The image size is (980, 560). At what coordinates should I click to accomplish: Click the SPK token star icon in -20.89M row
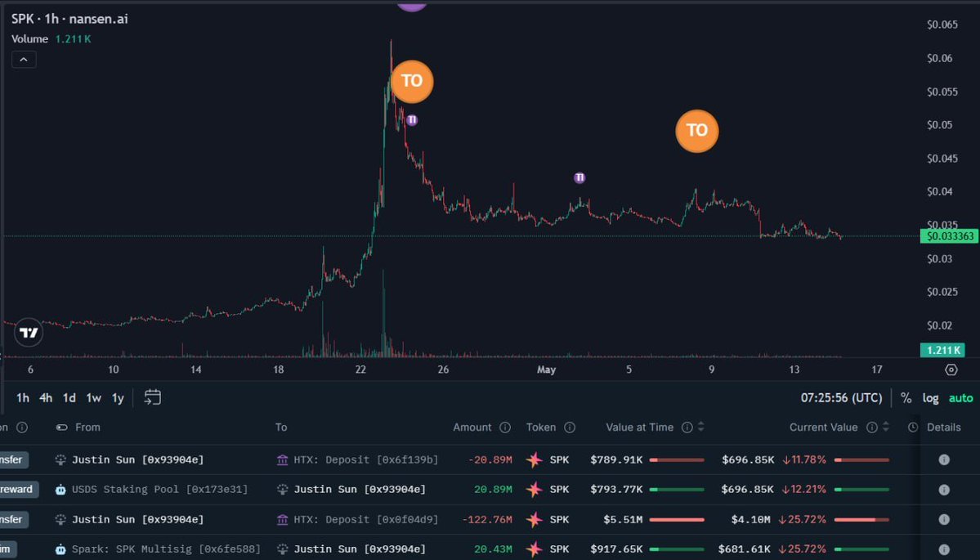click(534, 460)
